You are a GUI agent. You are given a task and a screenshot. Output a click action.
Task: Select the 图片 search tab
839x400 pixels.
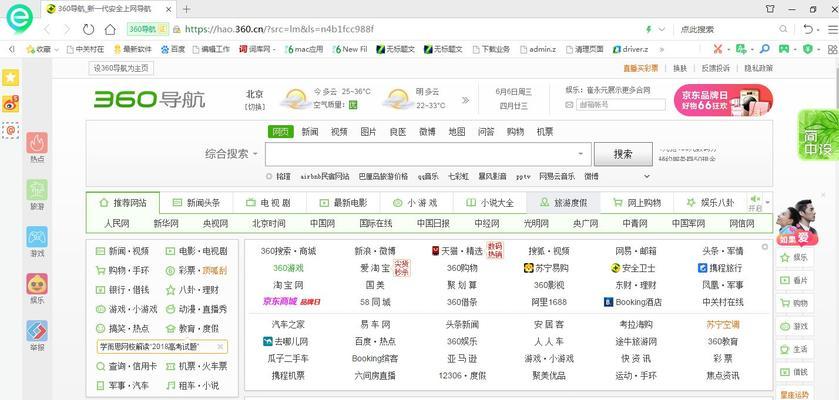368,132
